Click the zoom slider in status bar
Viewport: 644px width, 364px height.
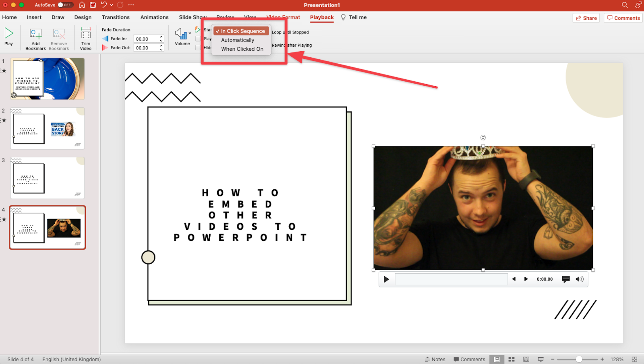point(579,359)
